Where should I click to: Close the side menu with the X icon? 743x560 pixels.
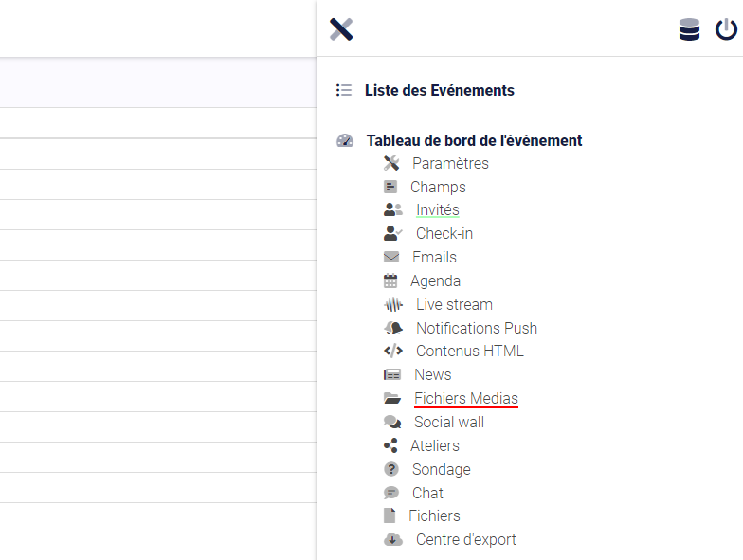pyautogui.click(x=341, y=29)
